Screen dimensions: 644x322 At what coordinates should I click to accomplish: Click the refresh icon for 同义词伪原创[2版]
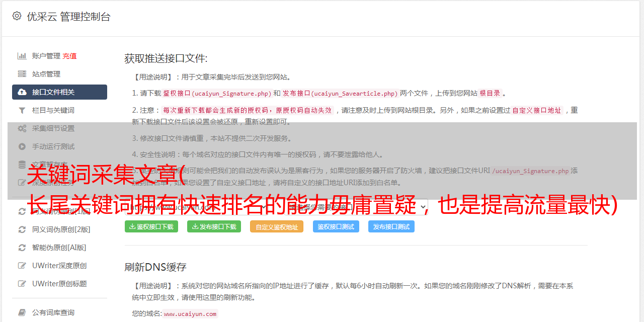pos(22,229)
